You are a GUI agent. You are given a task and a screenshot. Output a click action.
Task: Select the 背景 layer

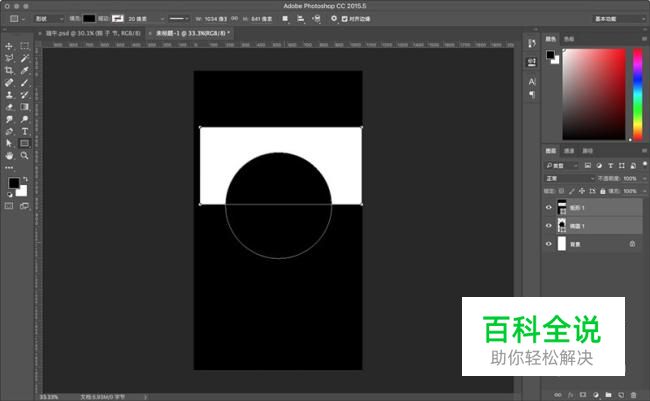[x=590, y=243]
